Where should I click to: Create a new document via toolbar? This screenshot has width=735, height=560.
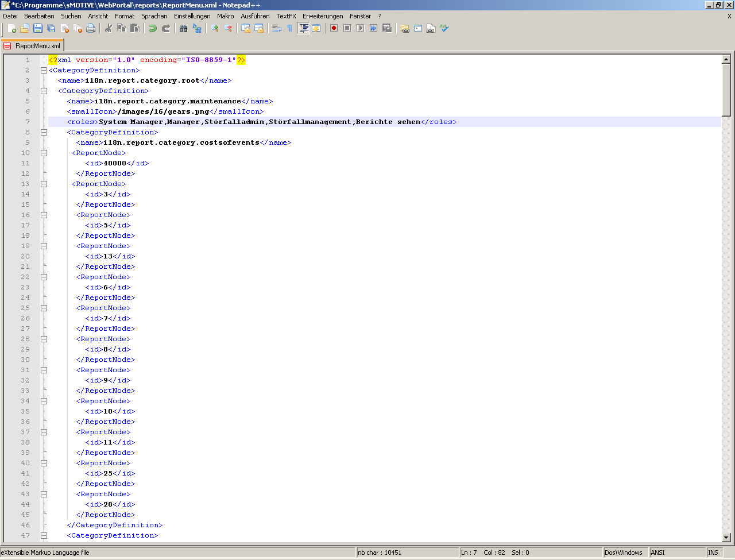11,28
